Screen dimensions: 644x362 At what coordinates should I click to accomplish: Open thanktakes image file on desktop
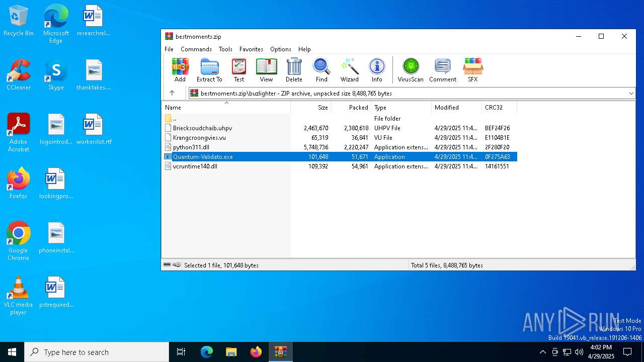point(94,75)
